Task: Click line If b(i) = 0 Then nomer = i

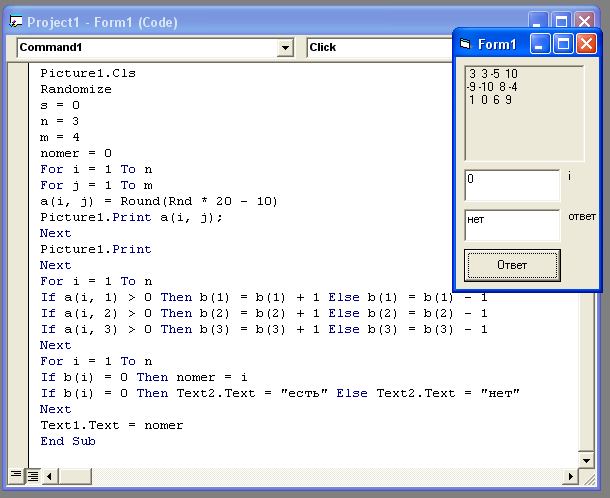Action: coord(144,377)
